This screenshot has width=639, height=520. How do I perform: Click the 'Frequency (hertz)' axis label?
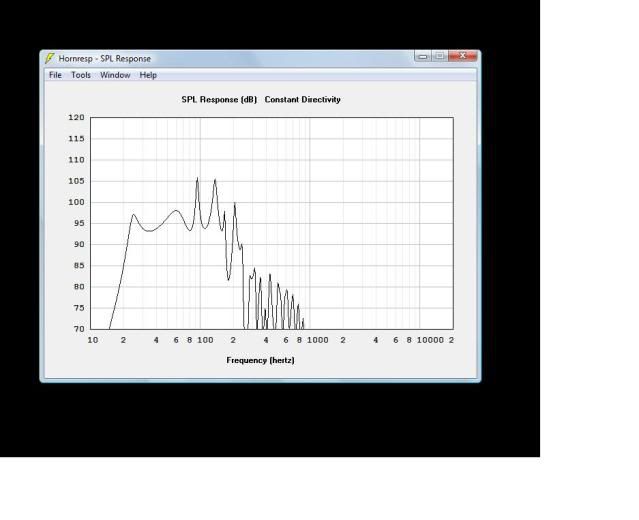tap(260, 360)
